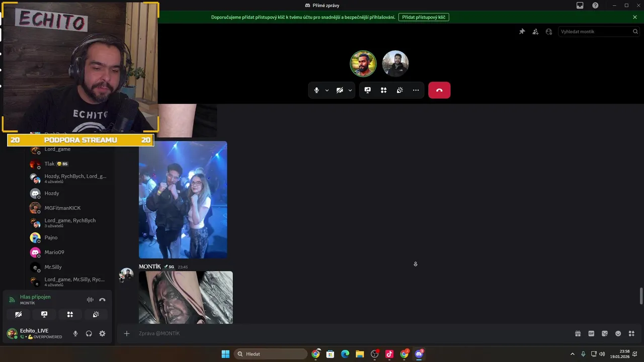
Task: Focus Zpráva @MONTÍK message field
Action: [x=352, y=333]
